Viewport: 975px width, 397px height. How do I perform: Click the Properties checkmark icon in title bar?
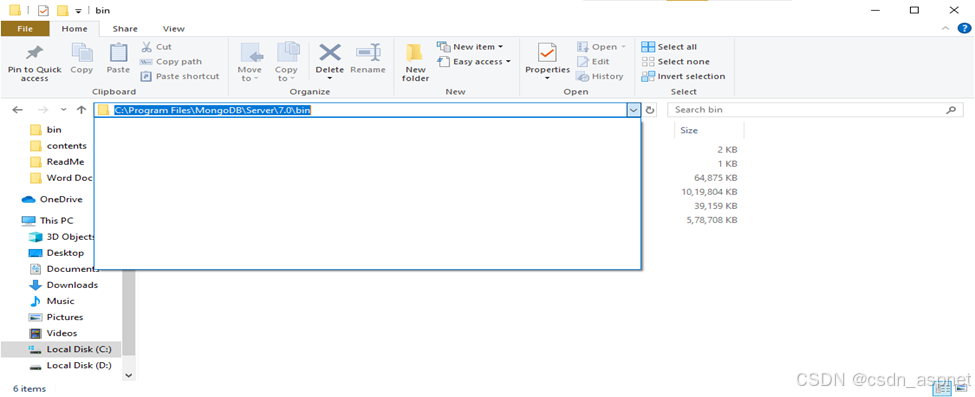click(x=43, y=11)
